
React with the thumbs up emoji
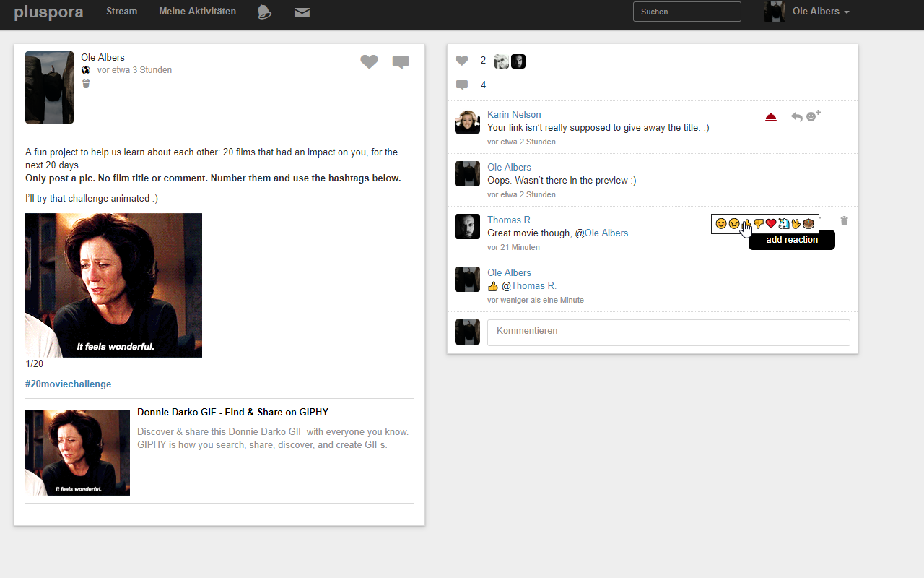point(746,224)
